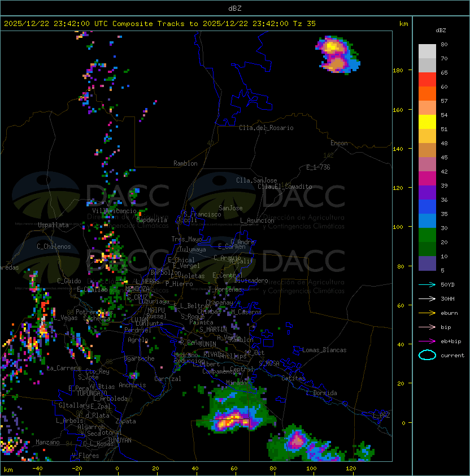Viewport: 470px width, 476px height.
Task: Select the slate swatch at scale bottom
Action: pyautogui.click(x=427, y=263)
